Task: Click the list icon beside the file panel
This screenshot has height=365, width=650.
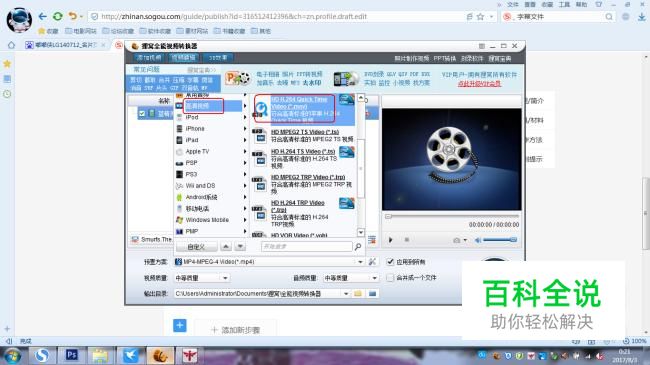Action: (x=372, y=239)
